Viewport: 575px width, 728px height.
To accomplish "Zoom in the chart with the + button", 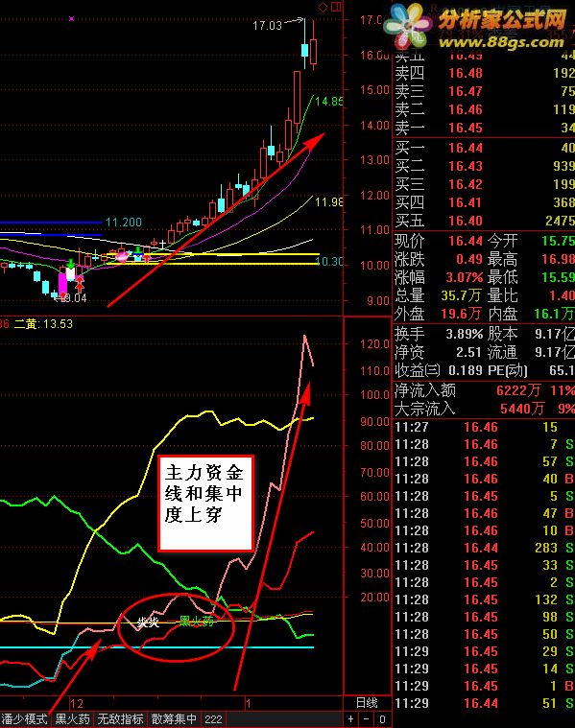I will 351,719.
